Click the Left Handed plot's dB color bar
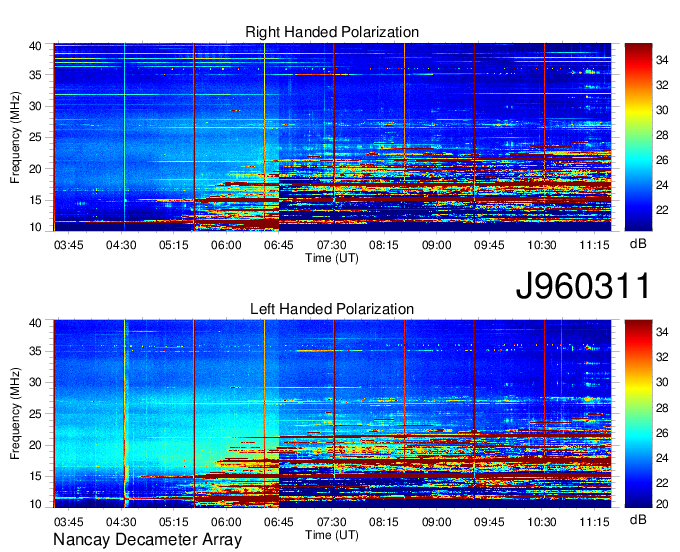Image resolution: width=680 pixels, height=552 pixels. click(638, 414)
